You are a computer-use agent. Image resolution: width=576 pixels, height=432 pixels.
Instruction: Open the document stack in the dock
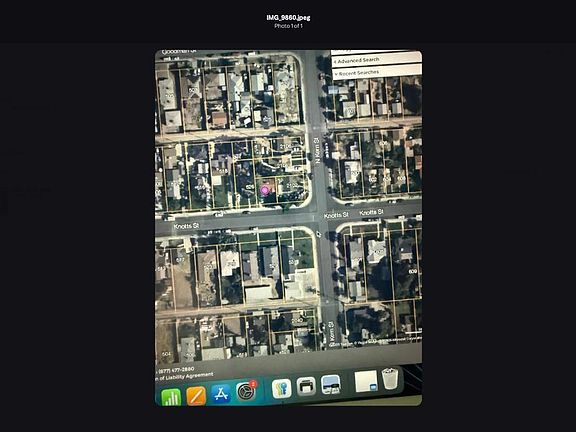pyautogui.click(x=366, y=381)
